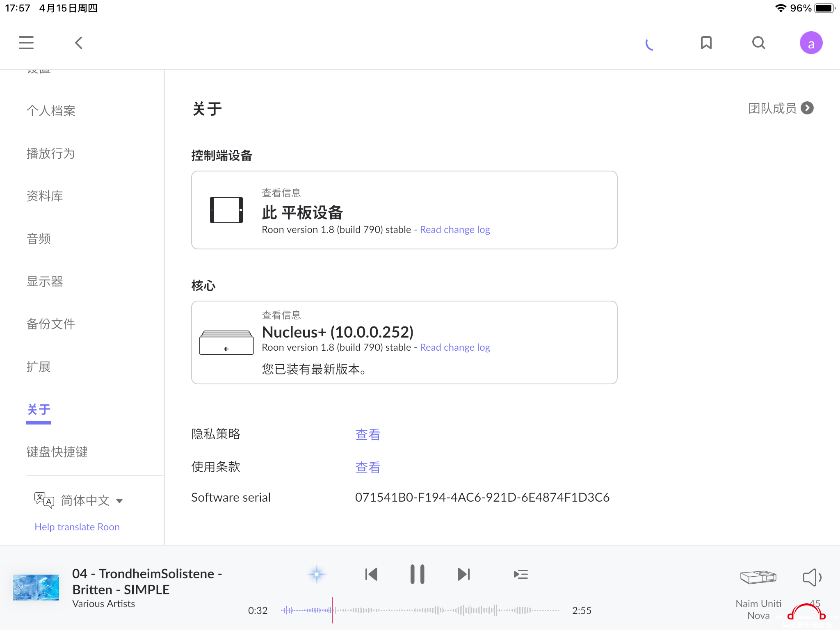
Task: Click the tablet device icon
Action: coord(226,210)
